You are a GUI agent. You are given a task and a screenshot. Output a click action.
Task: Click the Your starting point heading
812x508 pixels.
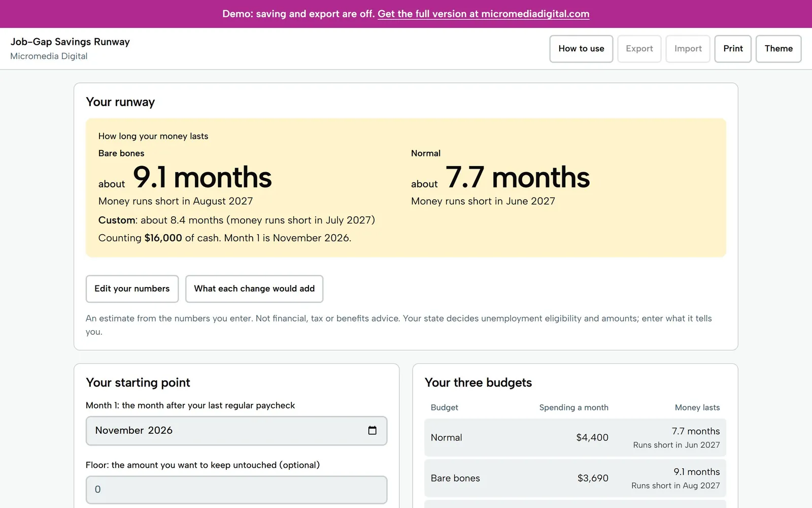coord(138,383)
